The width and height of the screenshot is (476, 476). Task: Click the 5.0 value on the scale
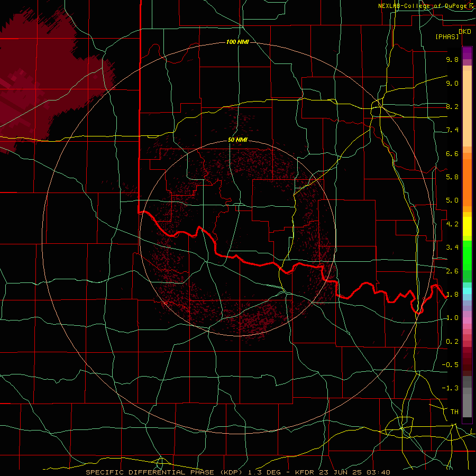(452, 200)
